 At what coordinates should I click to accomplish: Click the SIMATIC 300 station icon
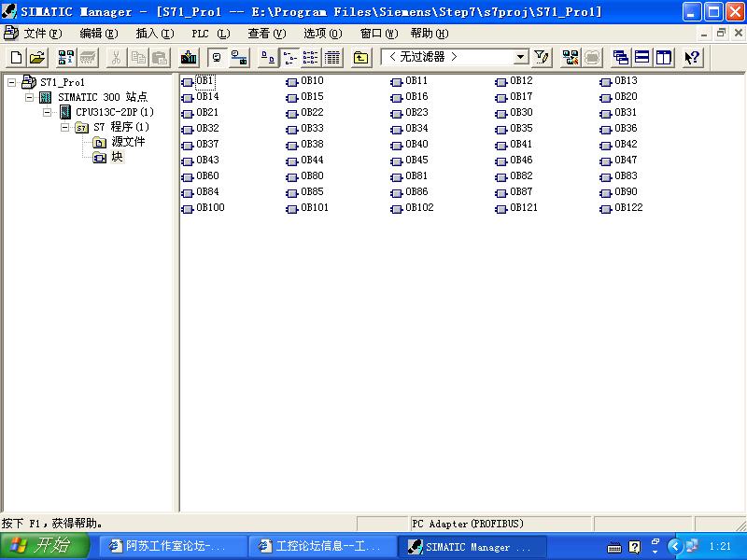click(45, 97)
